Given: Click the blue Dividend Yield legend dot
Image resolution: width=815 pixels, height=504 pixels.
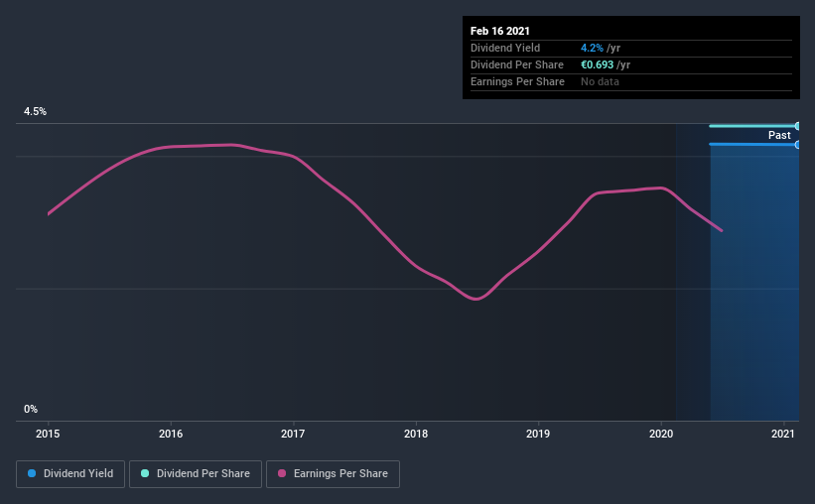Looking at the screenshot, I should [x=32, y=473].
